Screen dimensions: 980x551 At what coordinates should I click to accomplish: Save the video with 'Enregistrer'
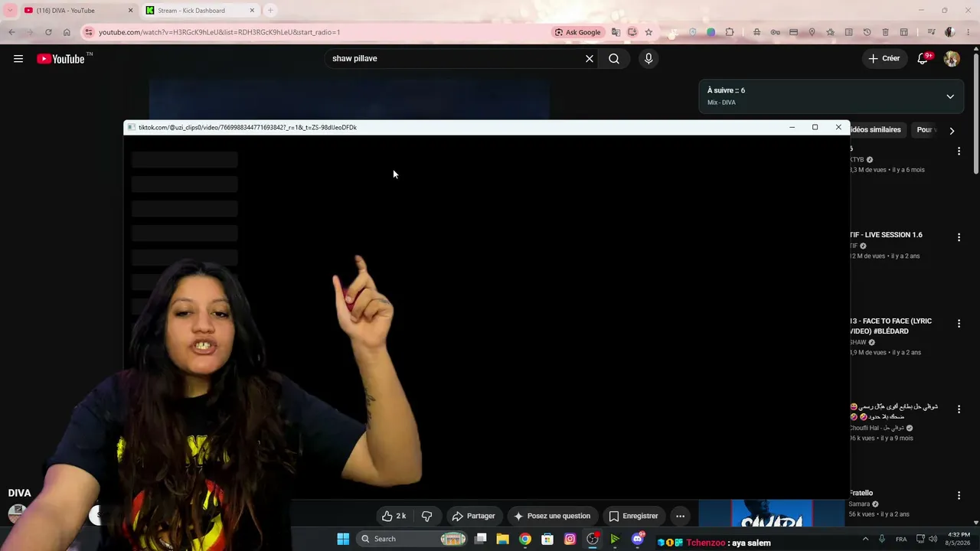click(x=633, y=516)
